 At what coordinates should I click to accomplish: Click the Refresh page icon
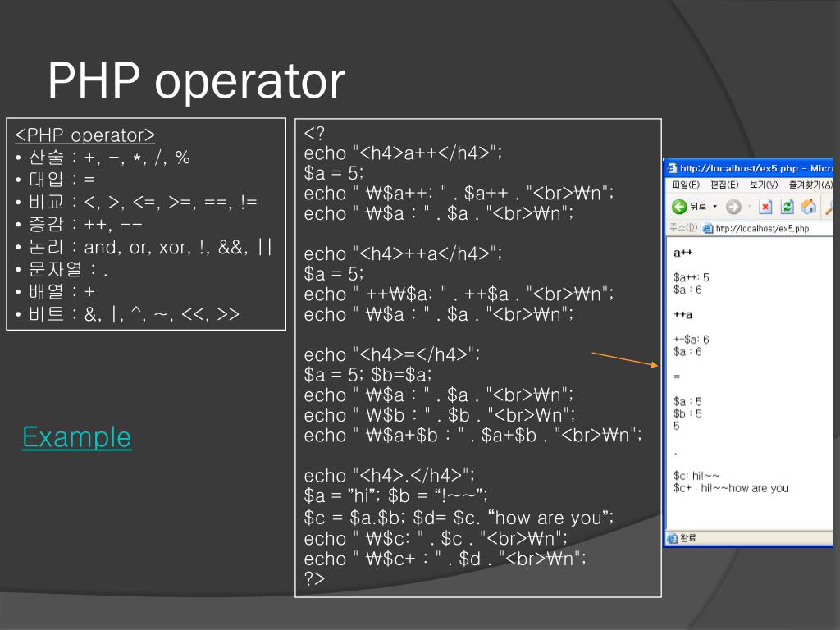tap(787, 206)
